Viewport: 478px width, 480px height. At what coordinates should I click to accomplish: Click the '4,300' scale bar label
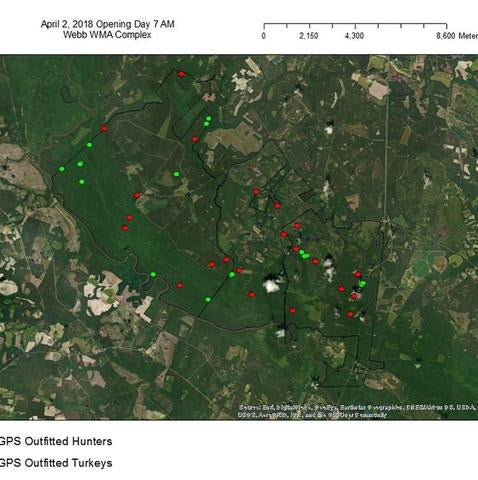[x=354, y=36]
